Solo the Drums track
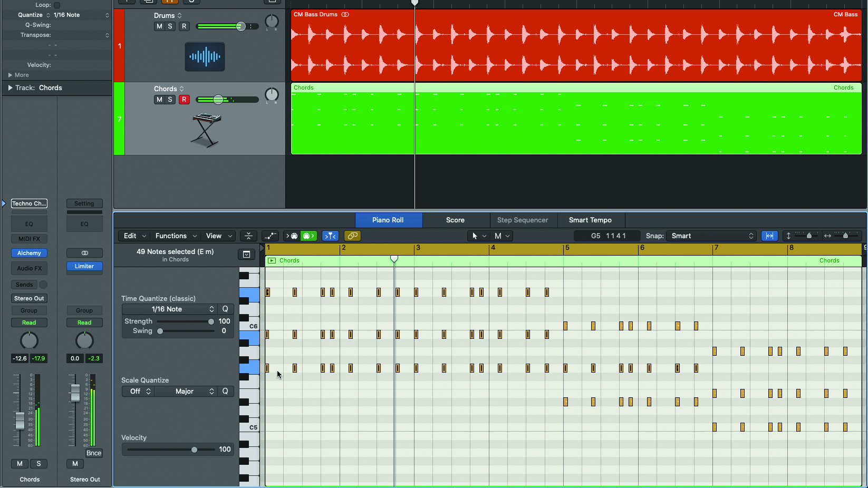The image size is (868, 488). [170, 26]
